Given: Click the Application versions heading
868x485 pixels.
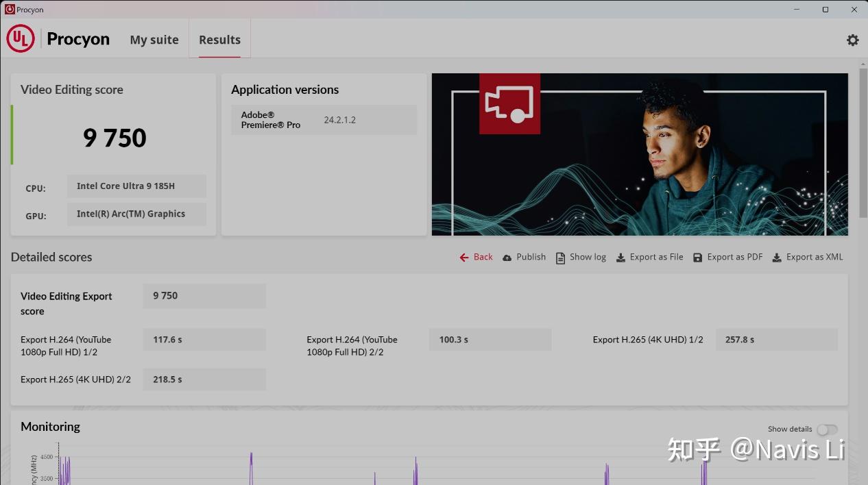Looking at the screenshot, I should coord(285,90).
